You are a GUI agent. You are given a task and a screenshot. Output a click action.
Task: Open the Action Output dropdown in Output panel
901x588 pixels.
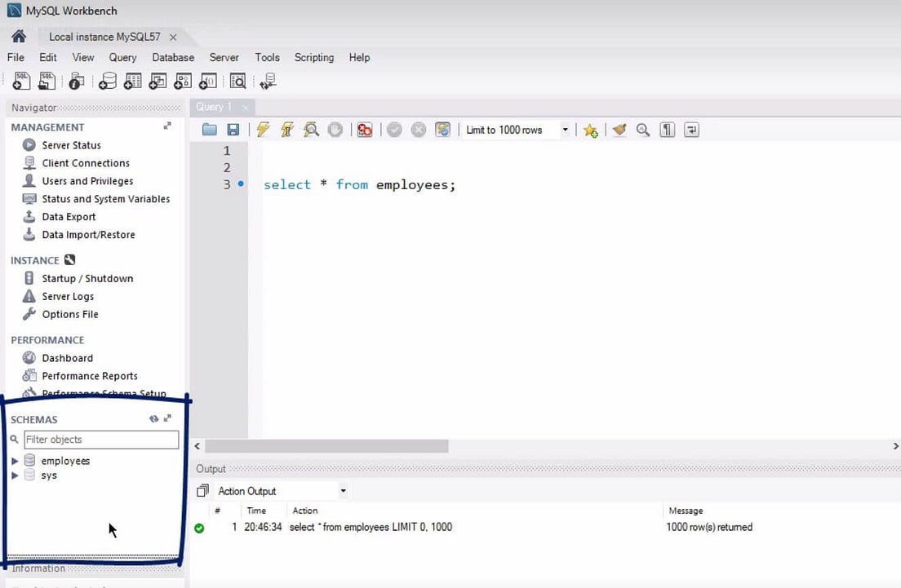(x=343, y=491)
